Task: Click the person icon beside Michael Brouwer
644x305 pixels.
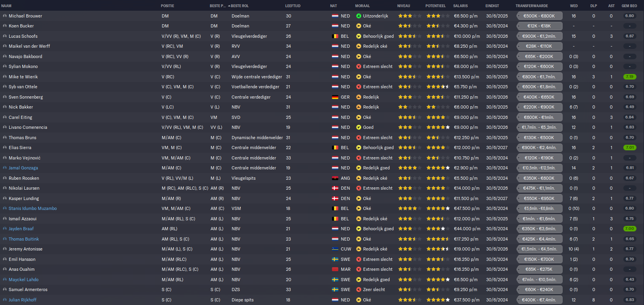Action: [5, 16]
